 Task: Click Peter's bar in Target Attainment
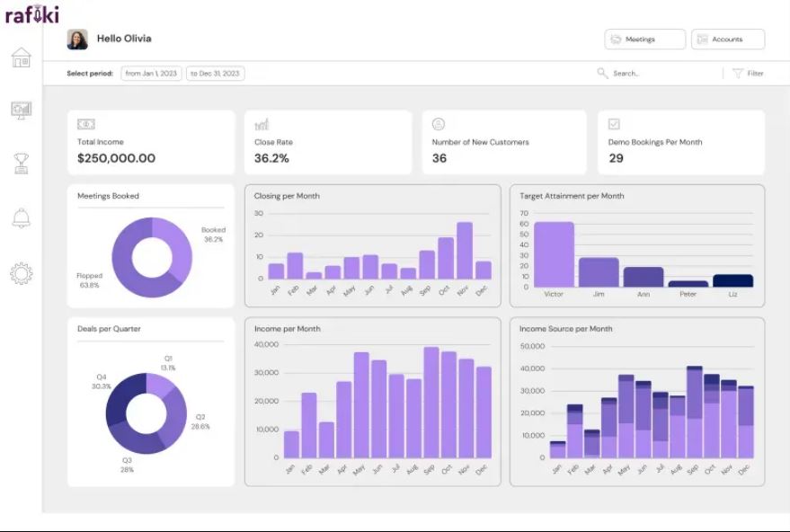tap(688, 284)
